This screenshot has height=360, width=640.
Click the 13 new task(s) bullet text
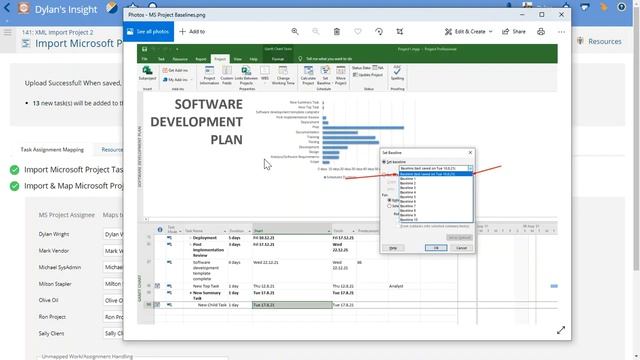pos(78,103)
